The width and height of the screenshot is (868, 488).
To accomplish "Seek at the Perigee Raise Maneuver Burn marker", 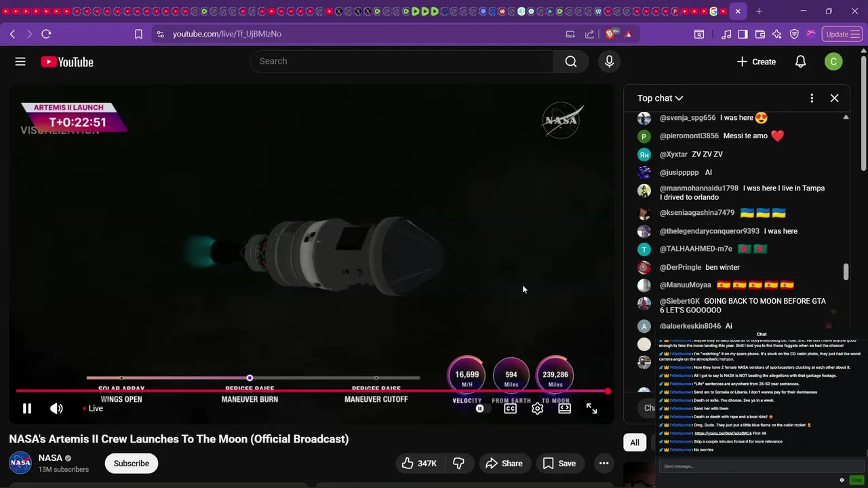I will click(250, 378).
